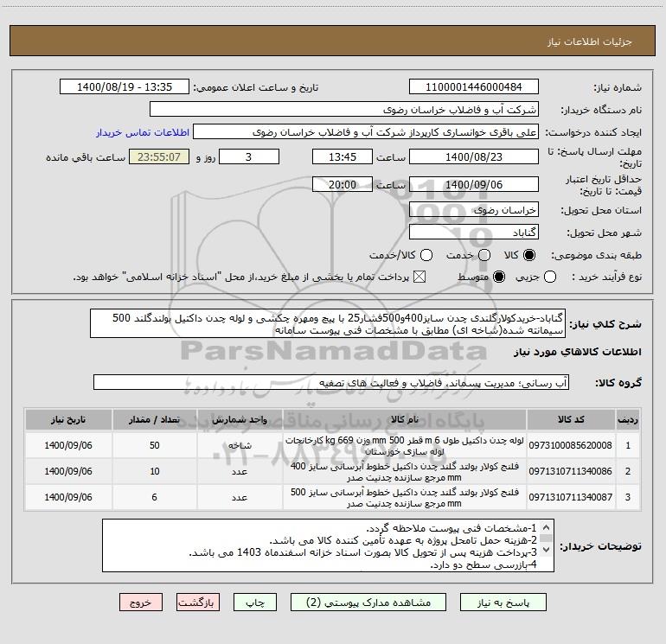
Task: Click the price validity date 1400/09/06 field
Action: click(474, 184)
